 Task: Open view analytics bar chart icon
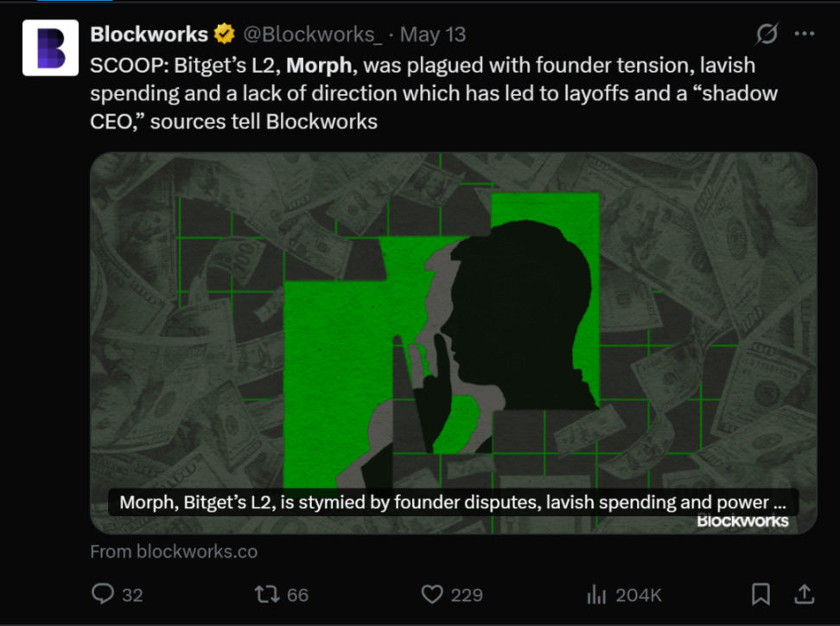[596, 594]
